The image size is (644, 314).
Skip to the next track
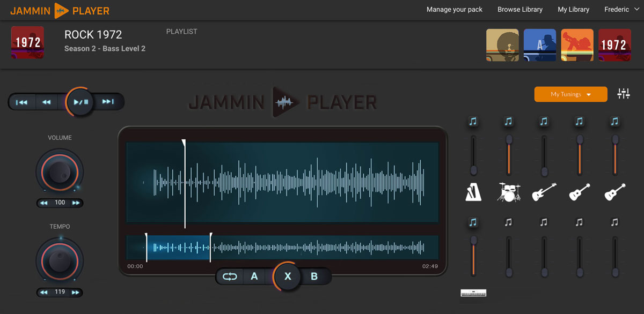coord(108,102)
